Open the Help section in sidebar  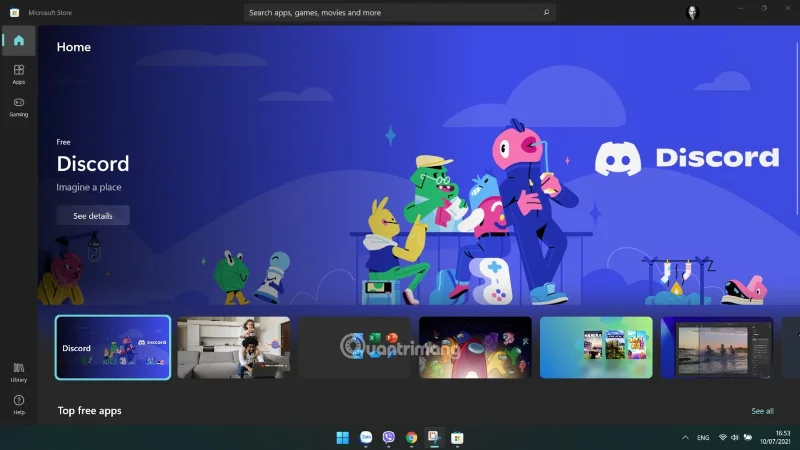(x=19, y=405)
